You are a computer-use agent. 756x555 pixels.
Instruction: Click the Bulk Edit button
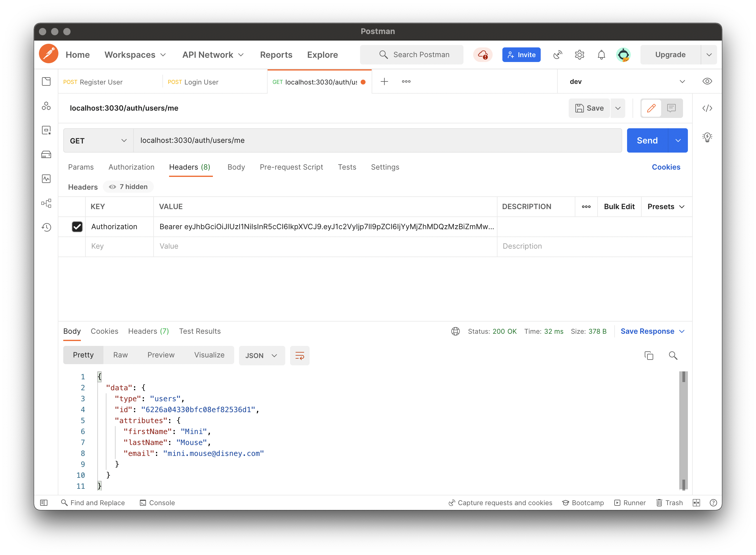pos(619,207)
